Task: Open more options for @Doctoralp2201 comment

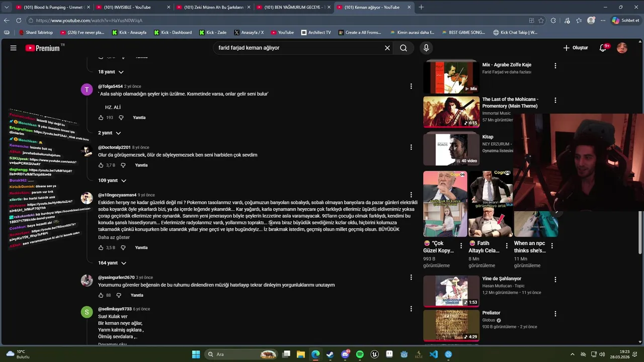Action: click(411, 147)
